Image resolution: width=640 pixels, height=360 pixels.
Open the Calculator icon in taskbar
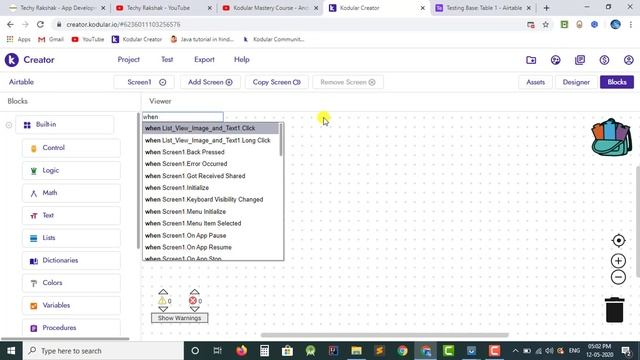(x=264, y=351)
